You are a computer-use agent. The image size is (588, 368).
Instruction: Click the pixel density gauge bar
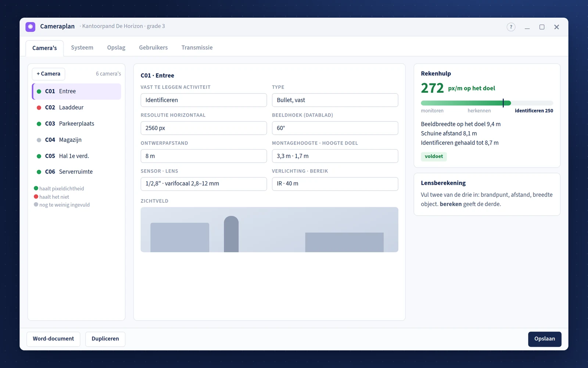[x=487, y=103]
